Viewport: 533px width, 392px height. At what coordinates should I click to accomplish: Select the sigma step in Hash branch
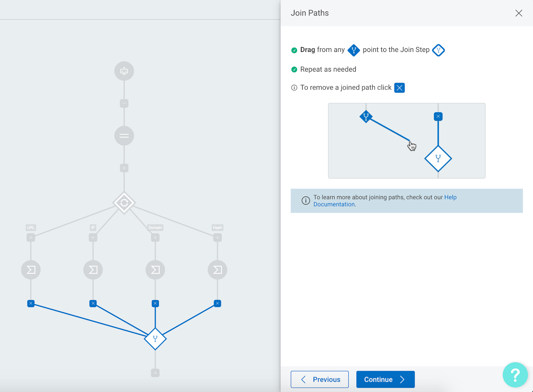[x=218, y=270]
